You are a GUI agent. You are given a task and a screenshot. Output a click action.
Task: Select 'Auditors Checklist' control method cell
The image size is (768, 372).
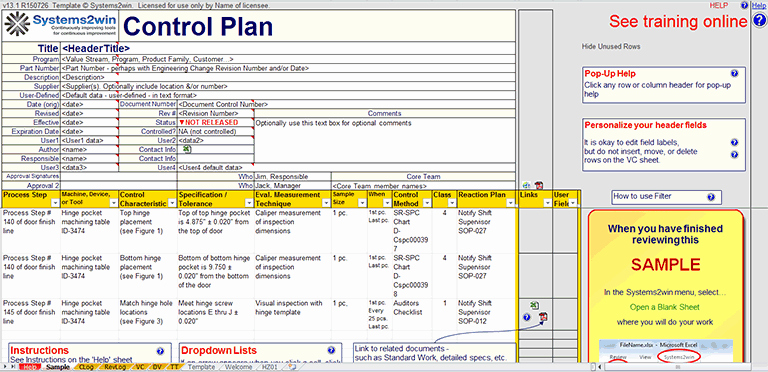pyautogui.click(x=411, y=313)
